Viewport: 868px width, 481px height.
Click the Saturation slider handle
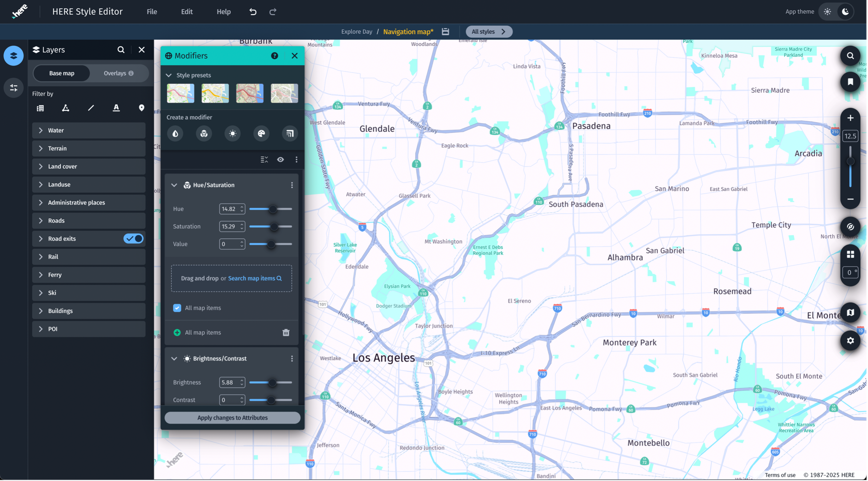(x=274, y=226)
